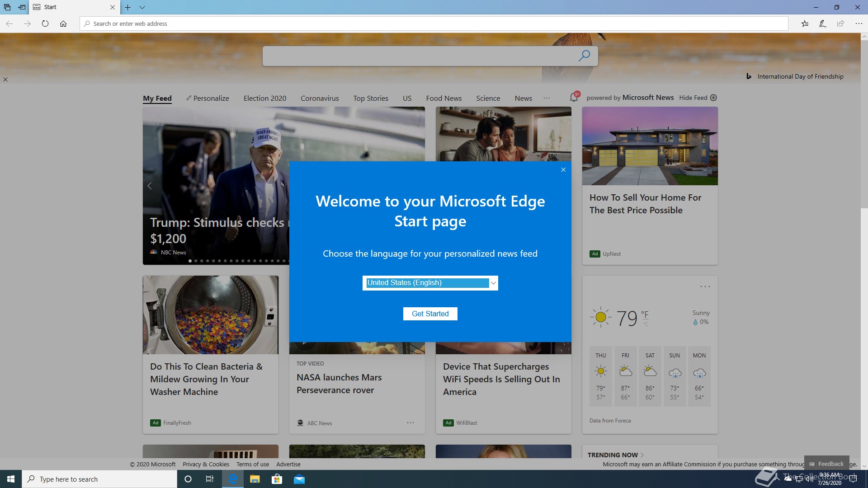This screenshot has width=868, height=488.
Task: Click the address bar input field
Action: tap(434, 23)
